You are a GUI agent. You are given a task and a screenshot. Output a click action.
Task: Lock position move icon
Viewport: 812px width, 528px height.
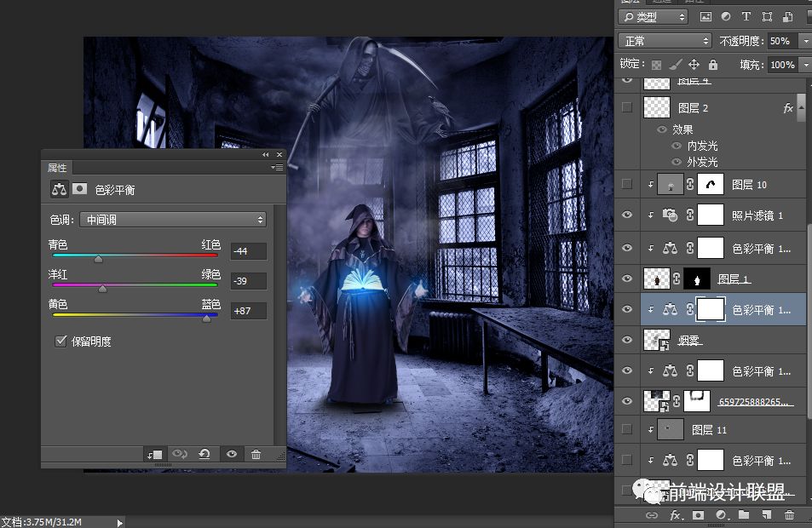click(694, 65)
